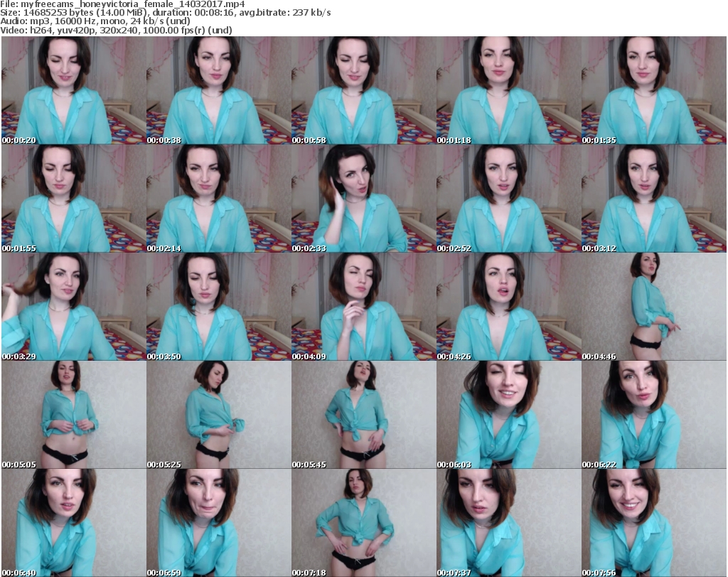Viewport: 728px width, 577px height.
Task: Select the thumbnail frame at 00:00:38
Action: coord(219,90)
